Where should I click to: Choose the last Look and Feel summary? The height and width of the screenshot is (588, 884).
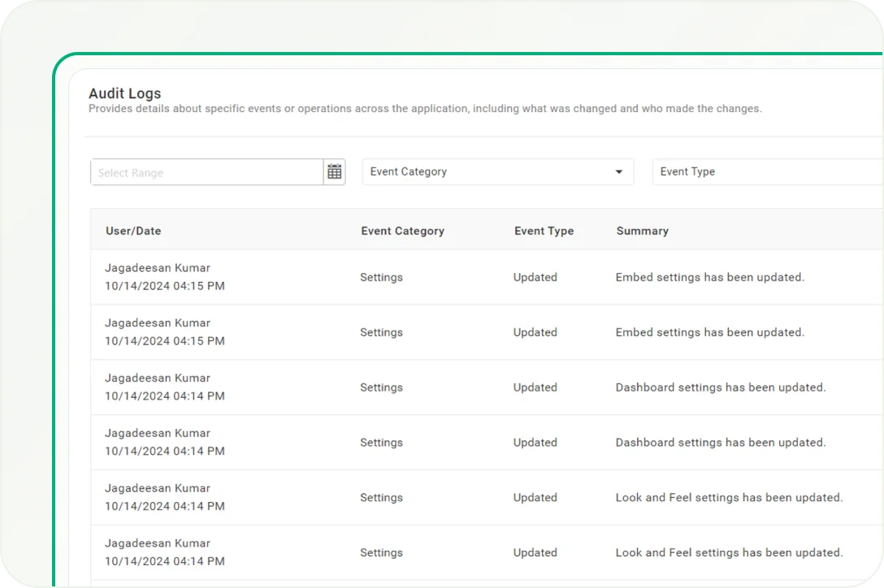[x=729, y=553]
